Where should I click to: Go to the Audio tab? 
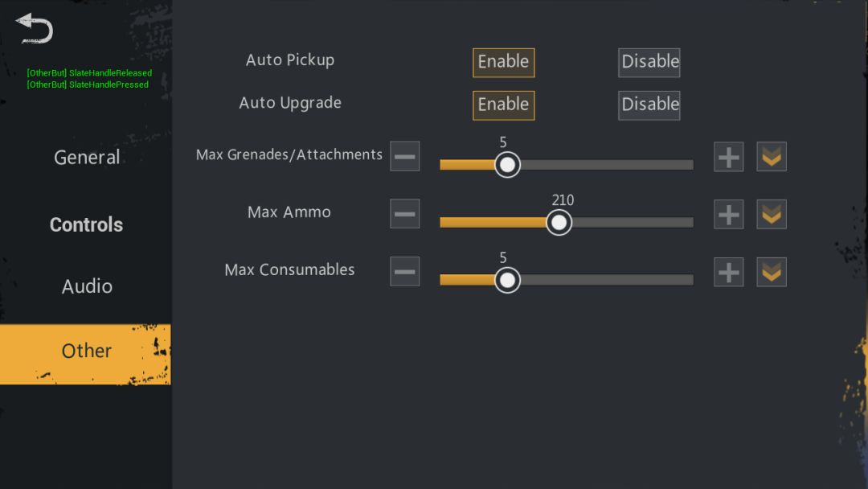87,286
